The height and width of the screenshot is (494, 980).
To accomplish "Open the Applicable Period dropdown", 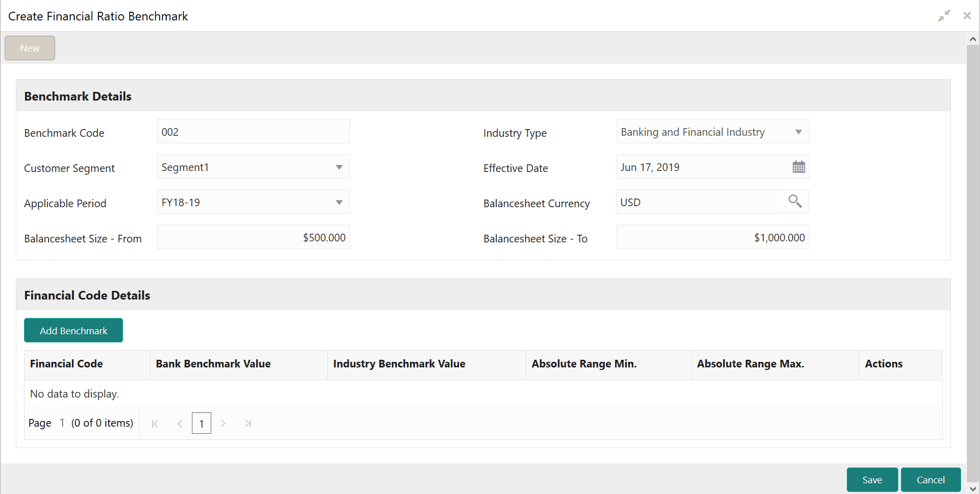I will [x=339, y=203].
